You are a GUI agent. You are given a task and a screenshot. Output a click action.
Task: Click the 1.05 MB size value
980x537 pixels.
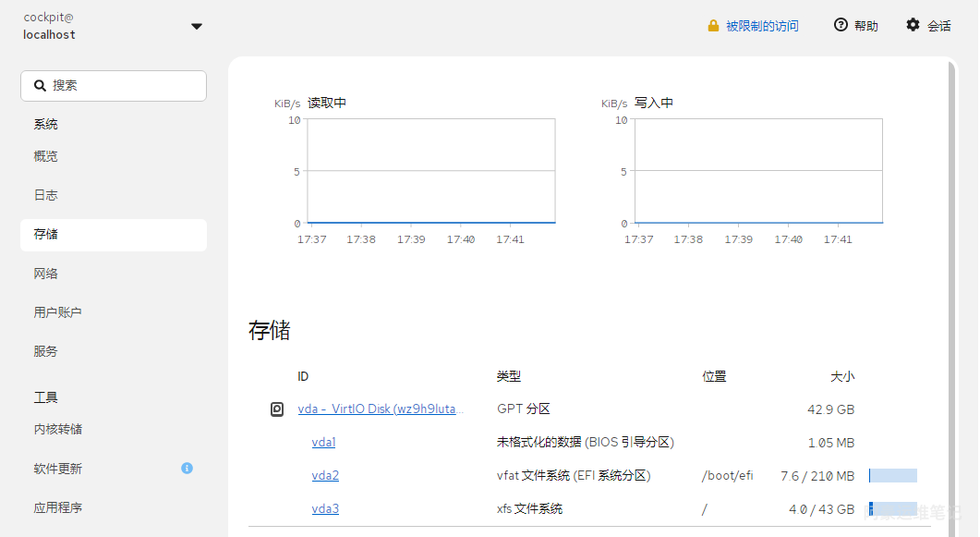click(x=831, y=443)
